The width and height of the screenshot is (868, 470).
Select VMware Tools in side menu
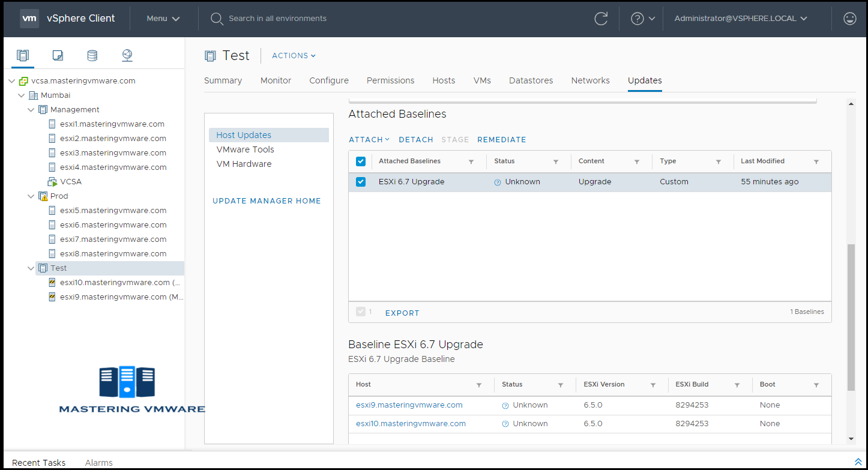245,149
